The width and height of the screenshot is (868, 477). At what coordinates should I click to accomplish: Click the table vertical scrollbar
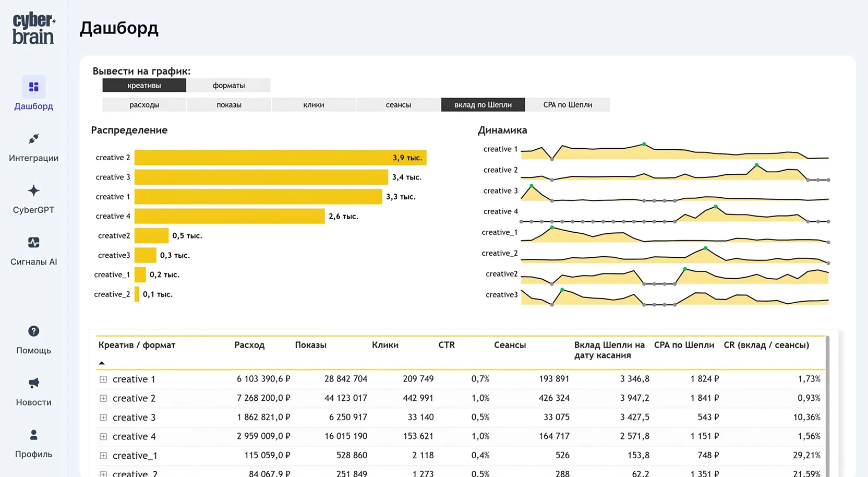coord(827,407)
